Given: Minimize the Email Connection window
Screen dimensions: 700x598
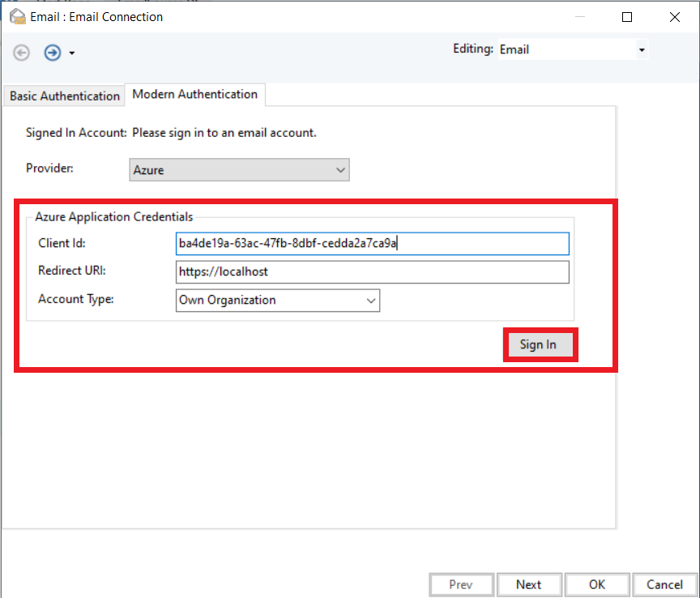Looking at the screenshot, I should (579, 17).
